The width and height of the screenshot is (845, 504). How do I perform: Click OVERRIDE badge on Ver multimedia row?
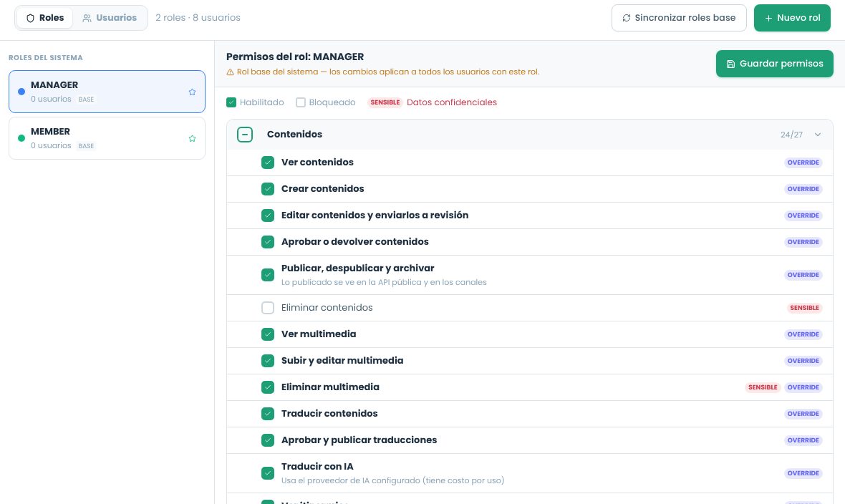803,334
